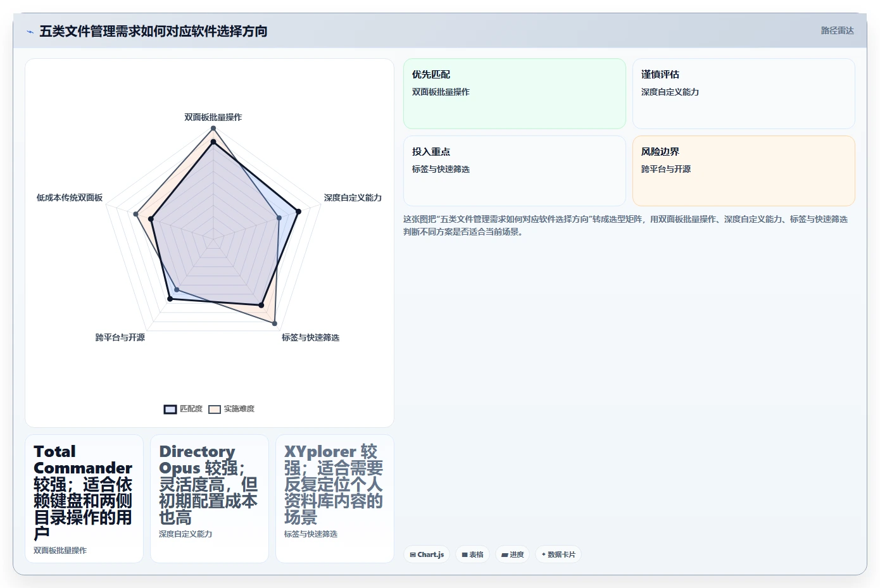Screen dimensions: 880x588
Task: Click the Chart.js tag
Action: point(427,554)
